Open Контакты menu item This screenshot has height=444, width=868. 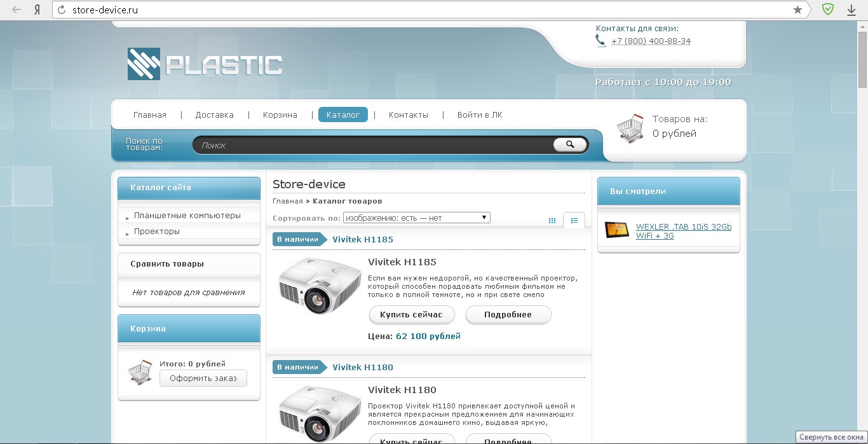pos(409,115)
